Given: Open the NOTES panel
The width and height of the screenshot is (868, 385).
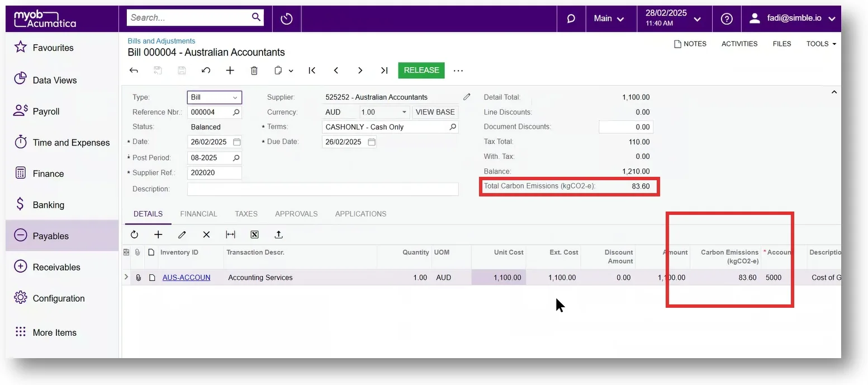Looking at the screenshot, I should (x=690, y=44).
